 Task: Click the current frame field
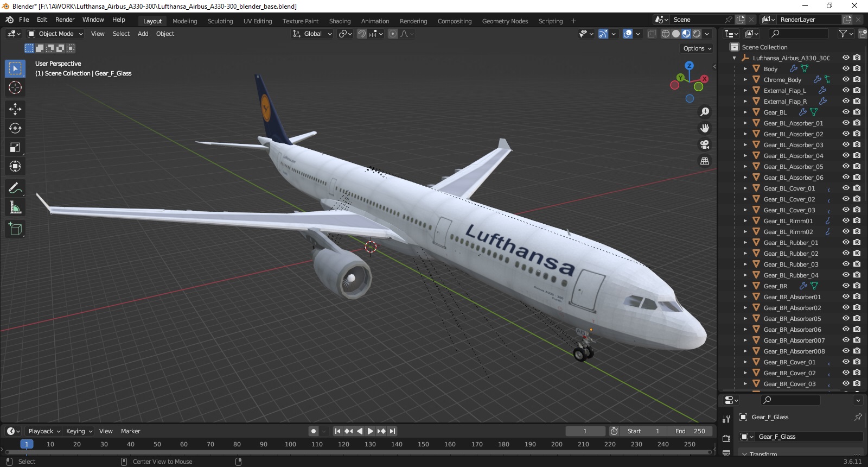coord(585,431)
